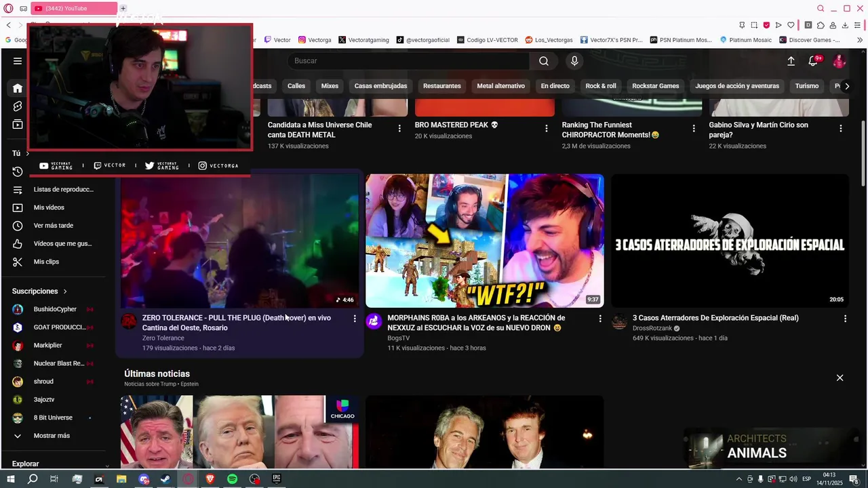The height and width of the screenshot is (488, 868).
Task: Open the Vectorga Instagram bookmark
Action: click(315, 40)
